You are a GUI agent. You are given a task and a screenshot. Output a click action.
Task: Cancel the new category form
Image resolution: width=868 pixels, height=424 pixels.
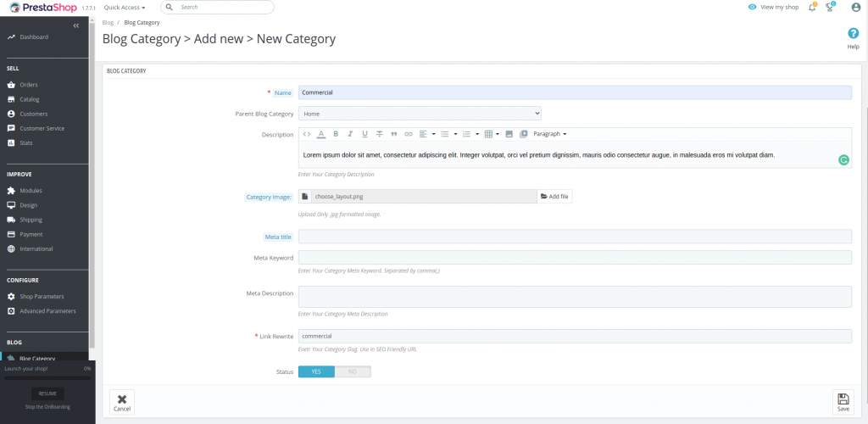pos(122,403)
